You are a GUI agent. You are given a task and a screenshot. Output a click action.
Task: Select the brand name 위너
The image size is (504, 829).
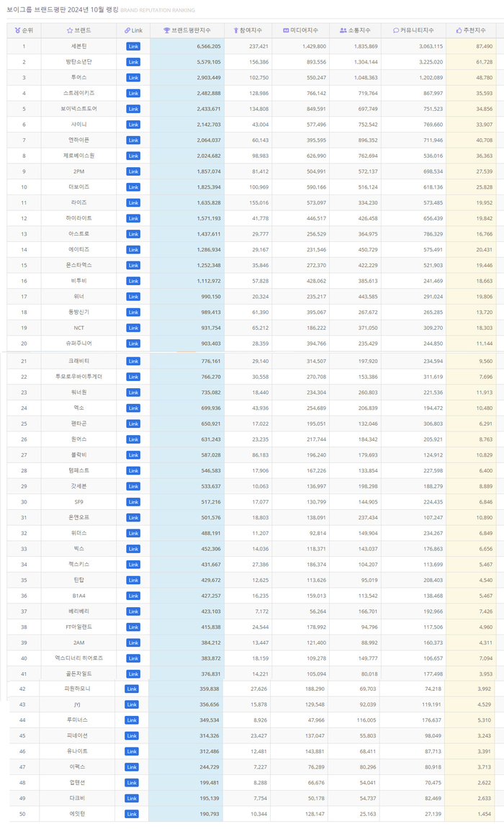click(78, 297)
